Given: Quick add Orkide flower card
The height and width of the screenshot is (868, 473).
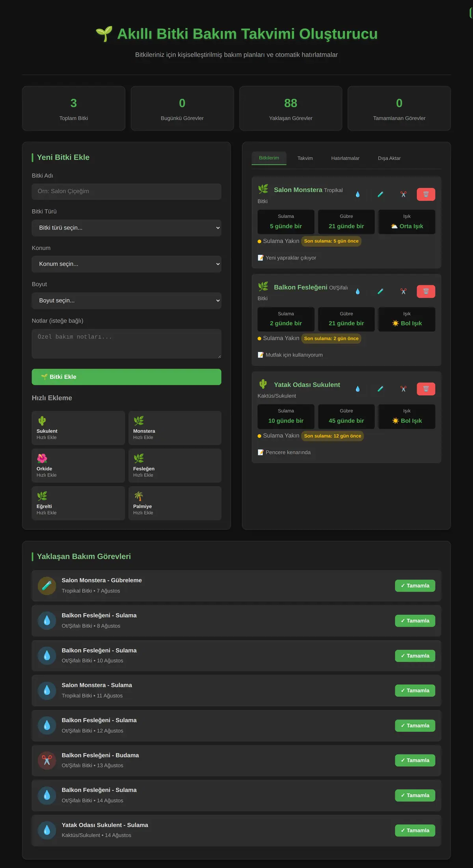Looking at the screenshot, I should pos(78,466).
